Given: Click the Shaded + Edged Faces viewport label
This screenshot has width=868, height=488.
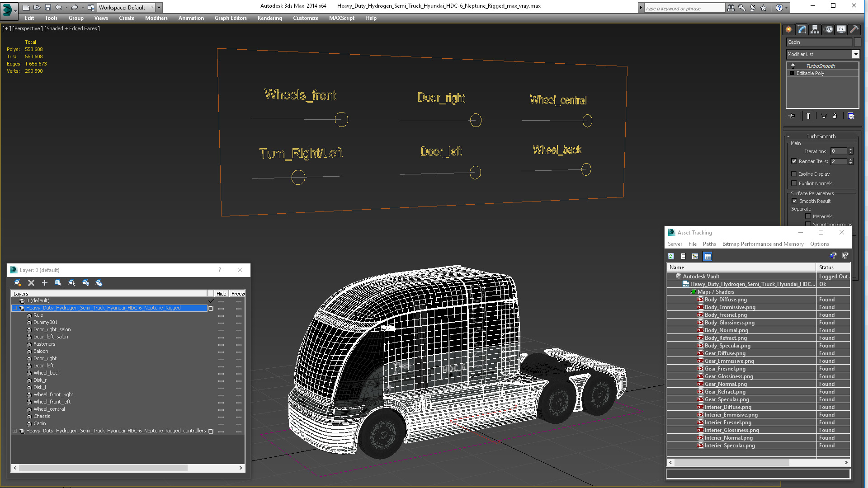Looking at the screenshot, I should (72, 28).
